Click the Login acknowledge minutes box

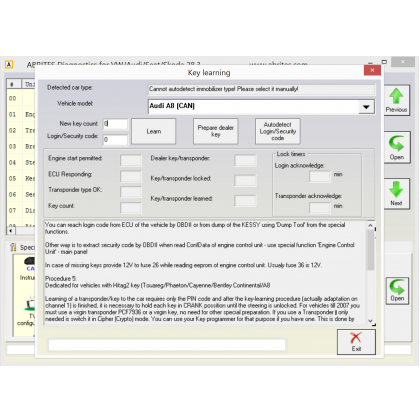(x=320, y=176)
